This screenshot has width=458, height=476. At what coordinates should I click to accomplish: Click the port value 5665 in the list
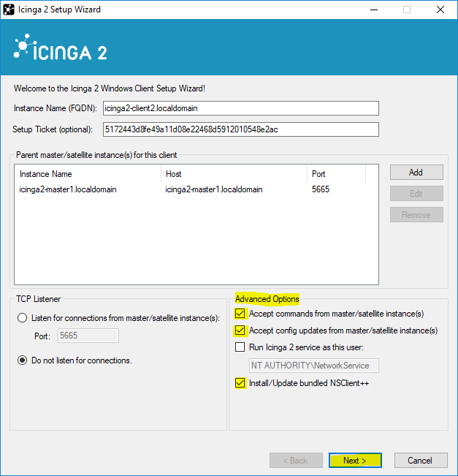tap(321, 189)
